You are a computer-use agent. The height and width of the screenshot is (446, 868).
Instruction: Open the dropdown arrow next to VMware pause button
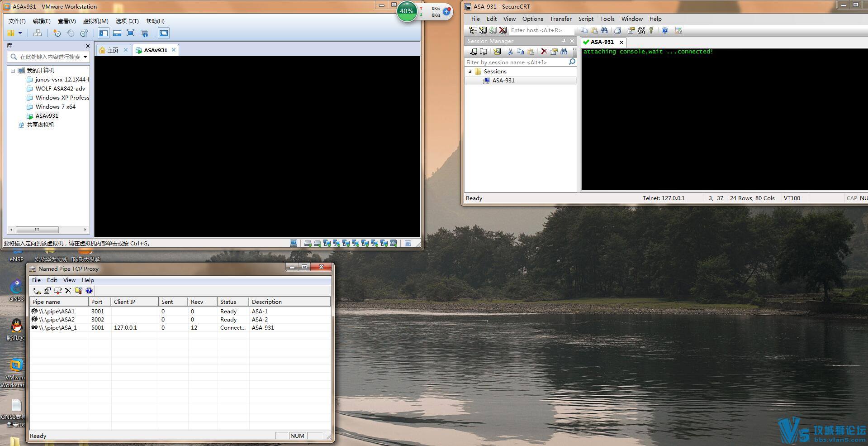coord(20,33)
